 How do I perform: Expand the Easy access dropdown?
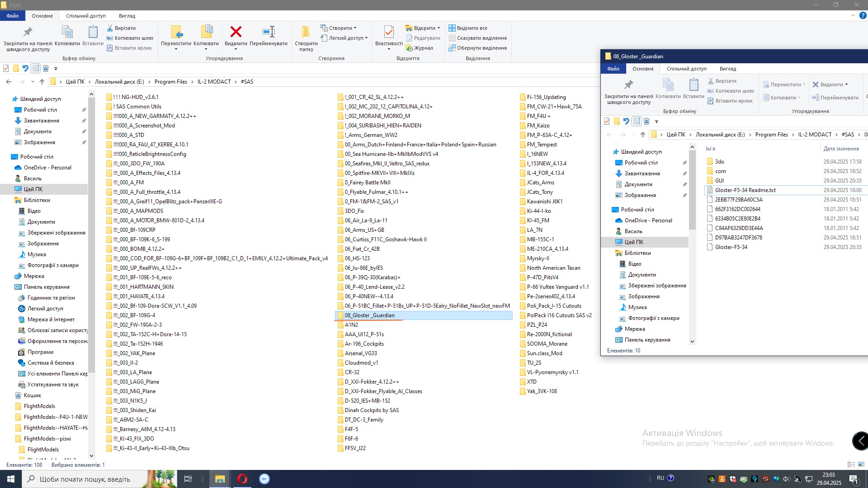click(x=366, y=38)
